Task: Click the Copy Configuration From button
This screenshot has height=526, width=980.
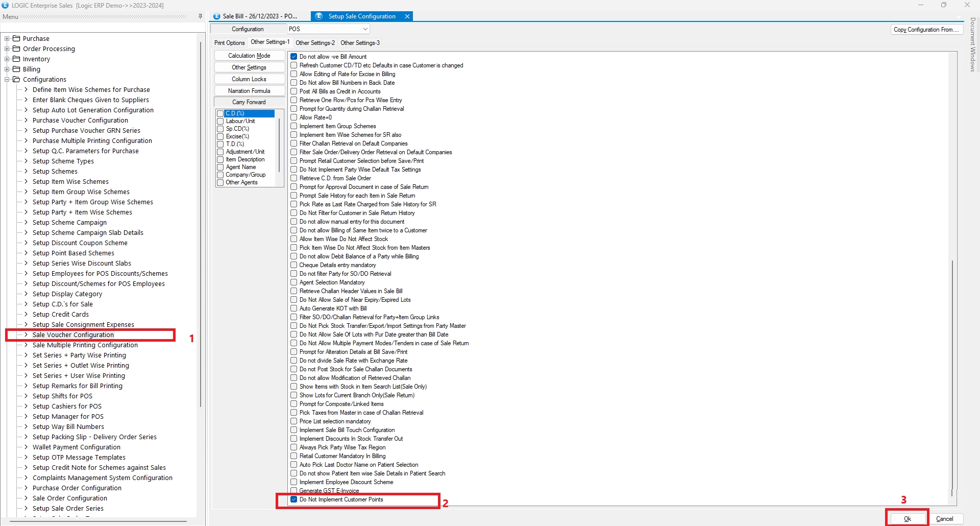Action: (926, 30)
